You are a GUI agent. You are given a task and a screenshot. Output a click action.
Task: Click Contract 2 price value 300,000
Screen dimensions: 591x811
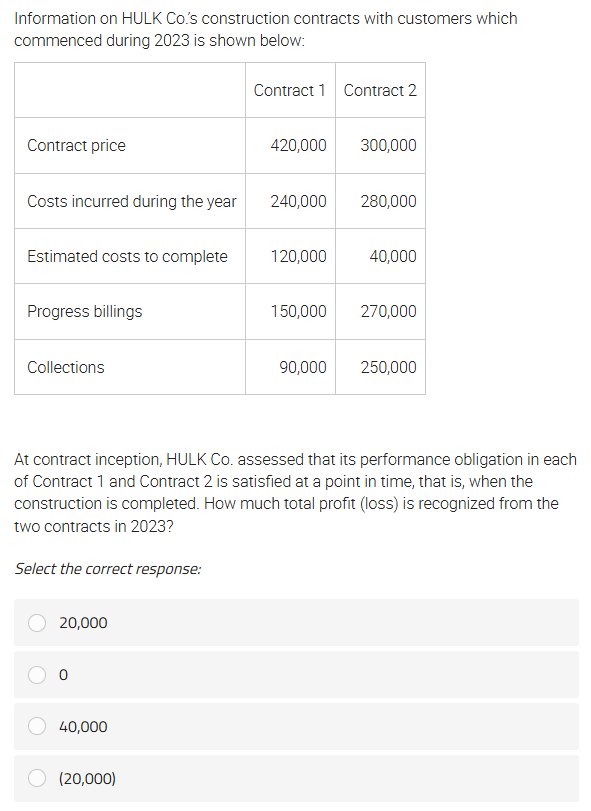pos(388,146)
